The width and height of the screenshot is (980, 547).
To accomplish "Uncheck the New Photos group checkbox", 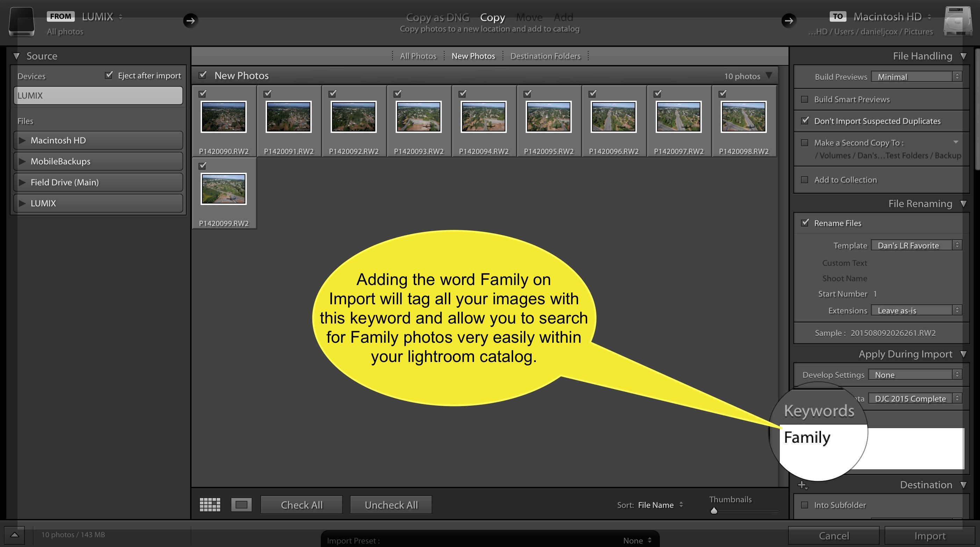I will click(202, 75).
